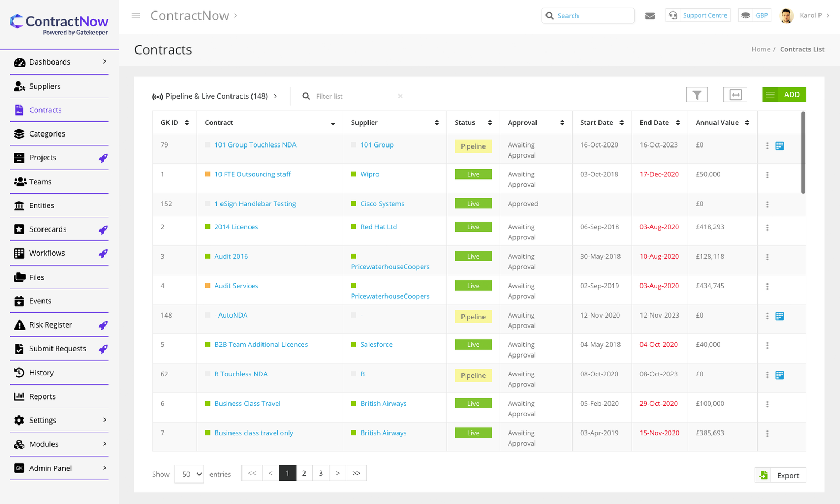Expand Modules in sidebar

point(59,444)
